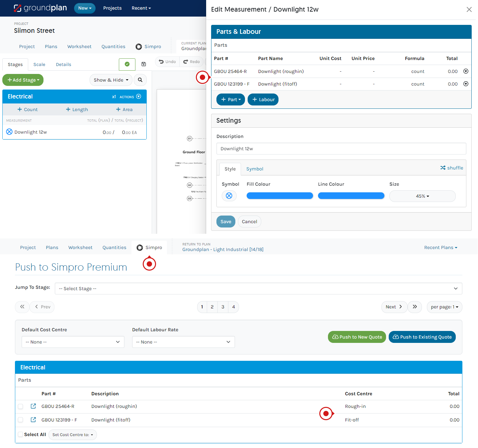This screenshot has width=478, height=448.
Task: Tick the Select All checkbox
Action: 21,434
